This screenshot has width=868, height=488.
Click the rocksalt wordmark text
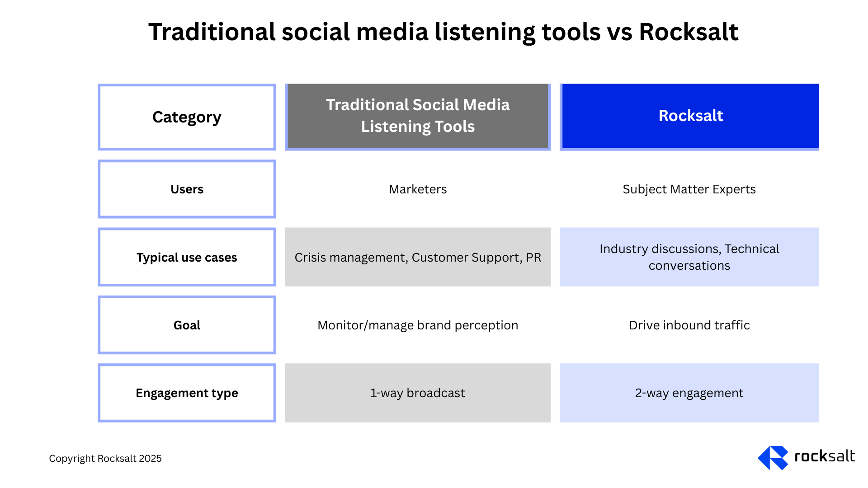824,456
